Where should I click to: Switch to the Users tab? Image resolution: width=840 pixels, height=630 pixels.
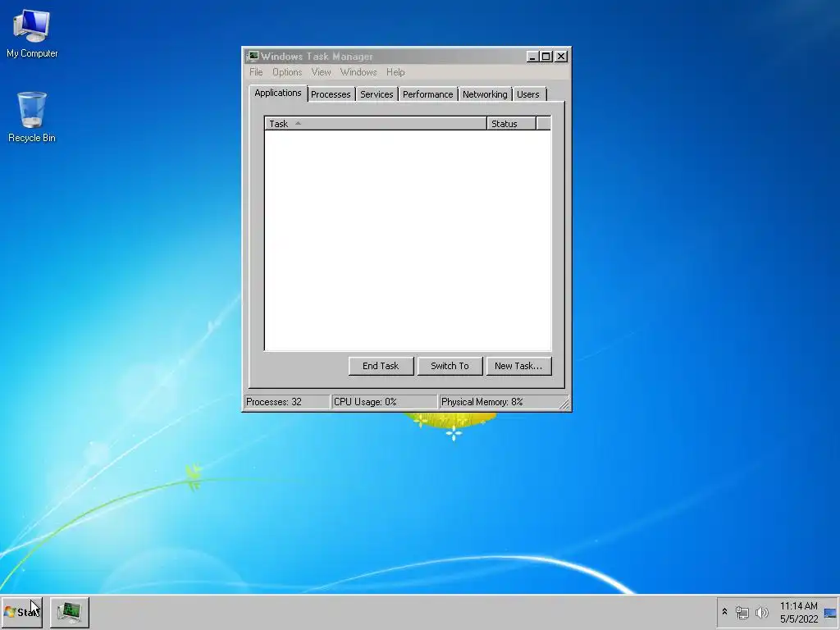point(528,94)
